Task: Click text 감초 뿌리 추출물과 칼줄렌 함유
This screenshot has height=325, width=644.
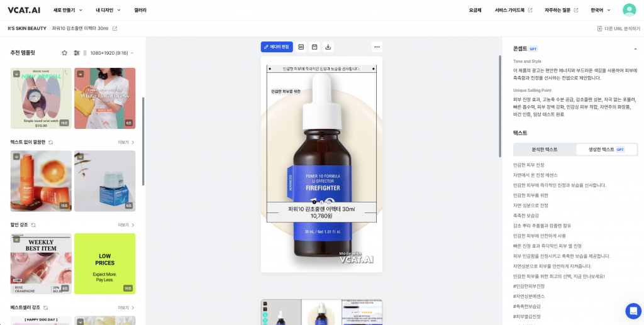Action: (541, 226)
